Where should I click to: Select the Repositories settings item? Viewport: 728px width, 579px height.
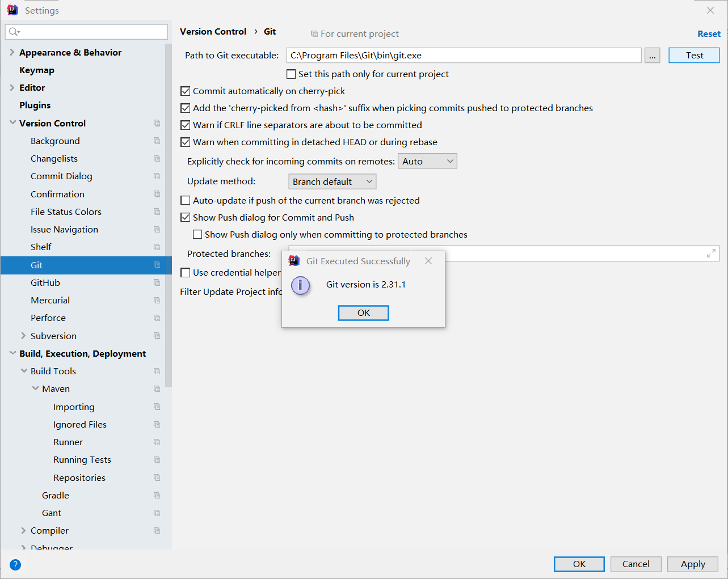pyautogui.click(x=79, y=477)
